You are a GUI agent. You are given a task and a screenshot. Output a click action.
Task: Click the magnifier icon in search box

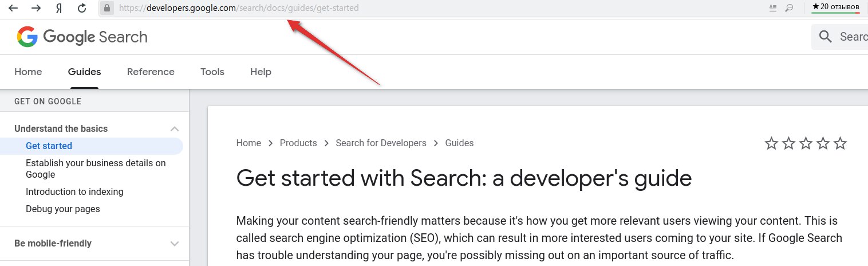[826, 37]
